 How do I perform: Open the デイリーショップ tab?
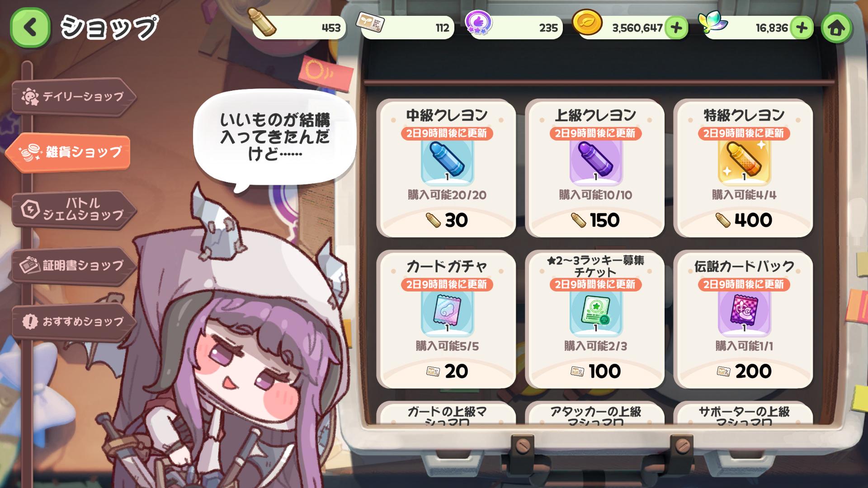73,96
